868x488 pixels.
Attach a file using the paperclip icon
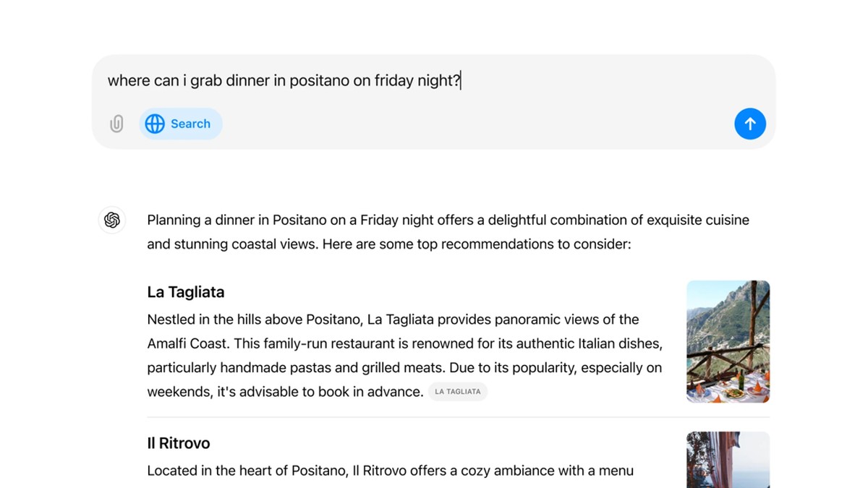click(x=116, y=124)
